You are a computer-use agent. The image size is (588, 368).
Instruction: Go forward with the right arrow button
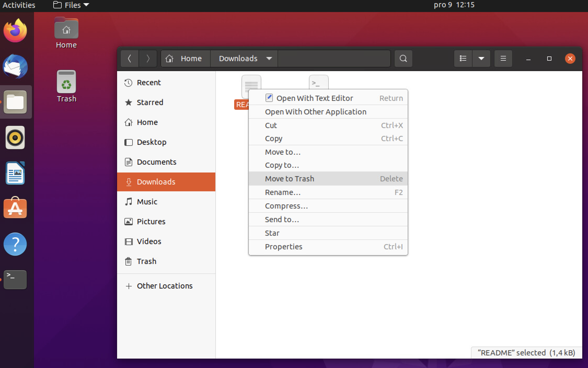pyautogui.click(x=148, y=59)
